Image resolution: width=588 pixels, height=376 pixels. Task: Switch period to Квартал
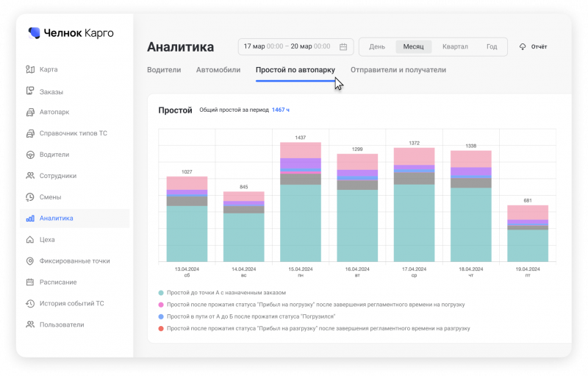(x=455, y=47)
